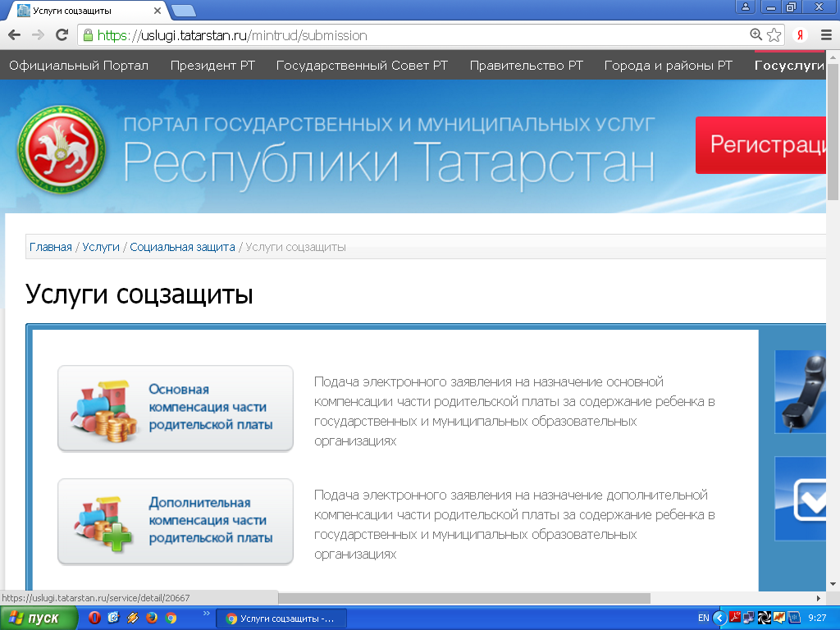The image size is (840, 630).
Task: Reload the page with the refresh icon
Action: [x=62, y=35]
